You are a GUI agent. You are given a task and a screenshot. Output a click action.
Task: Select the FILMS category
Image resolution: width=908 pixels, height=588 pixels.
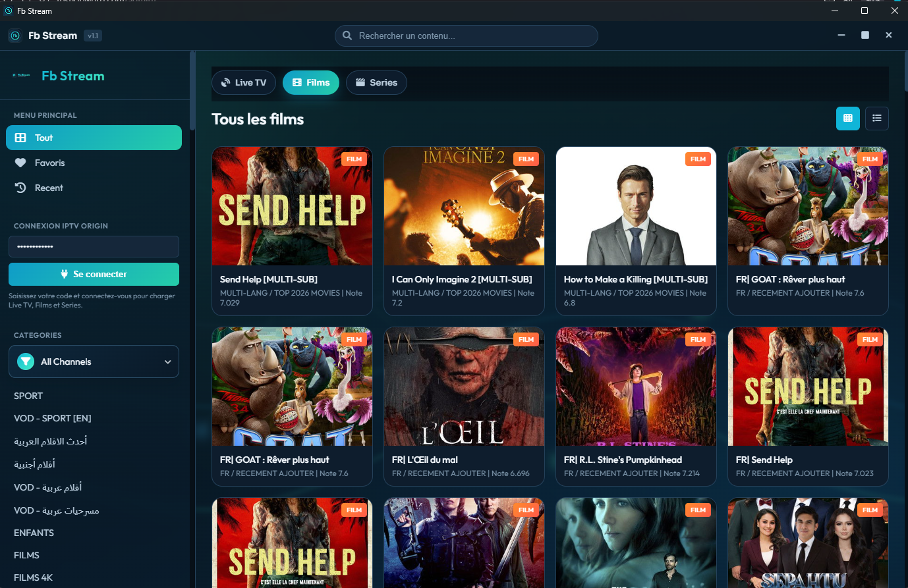pyautogui.click(x=26, y=555)
